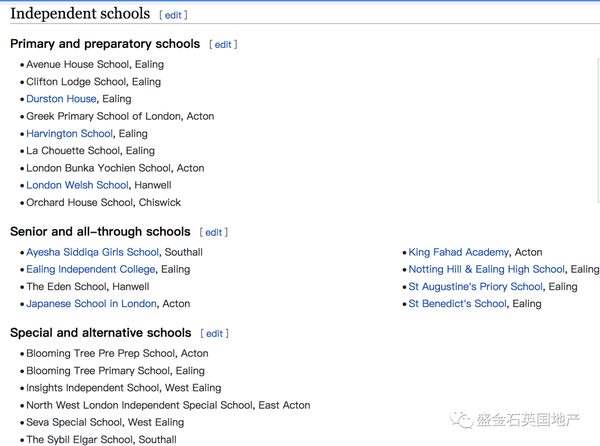The height and width of the screenshot is (446, 600).
Task: Select Blooming Tree Pre Prep School, Acton
Action: (x=117, y=354)
